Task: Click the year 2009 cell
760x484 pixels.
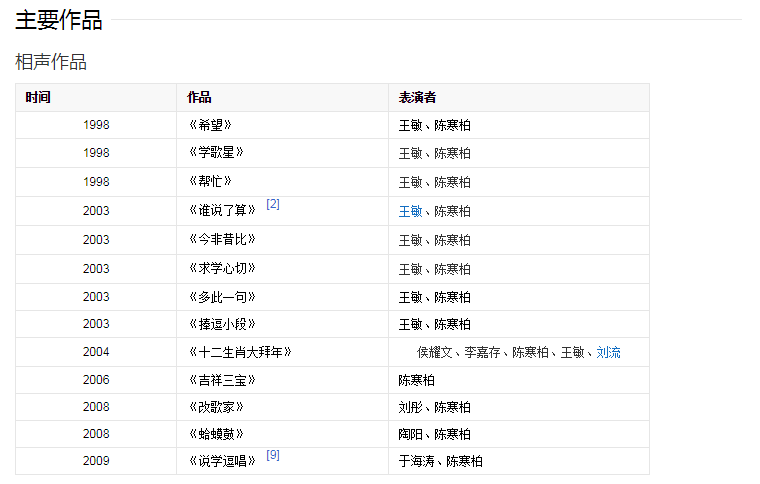Action: pyautogui.click(x=96, y=461)
